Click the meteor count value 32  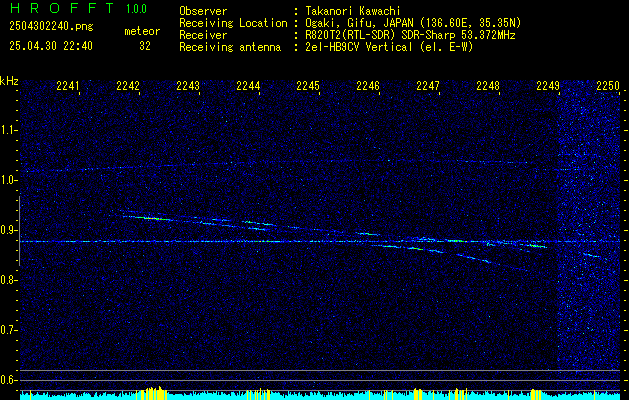coord(145,46)
